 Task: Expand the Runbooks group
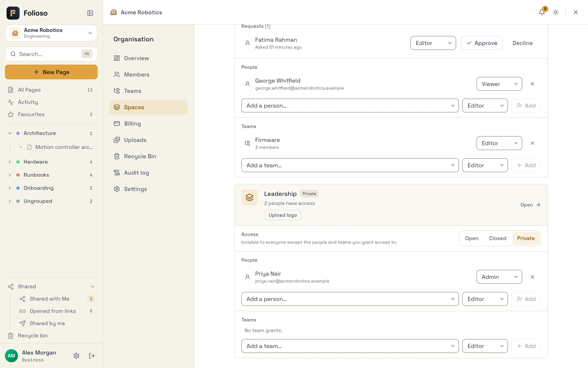pos(10,175)
